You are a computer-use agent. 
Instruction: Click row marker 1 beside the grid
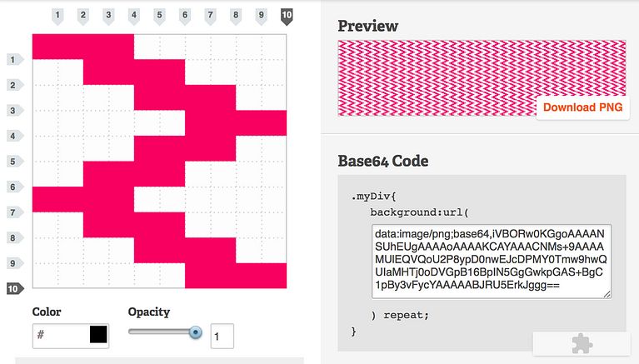[14, 59]
